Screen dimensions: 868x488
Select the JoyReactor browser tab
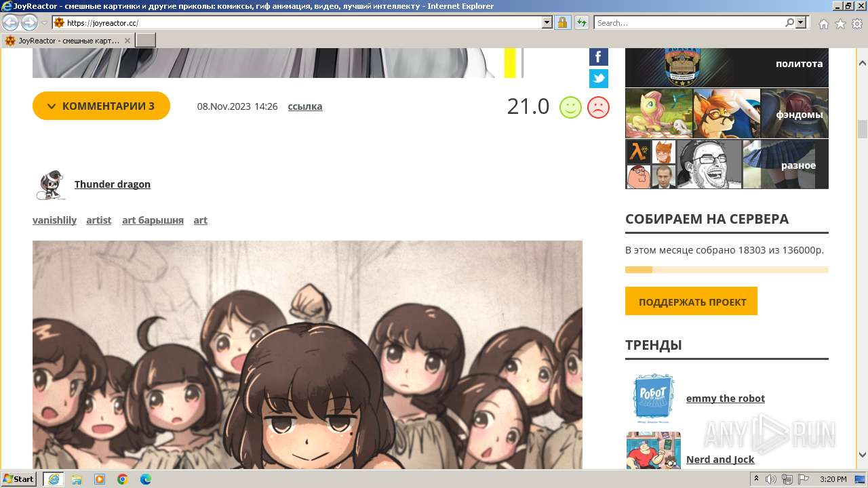67,41
